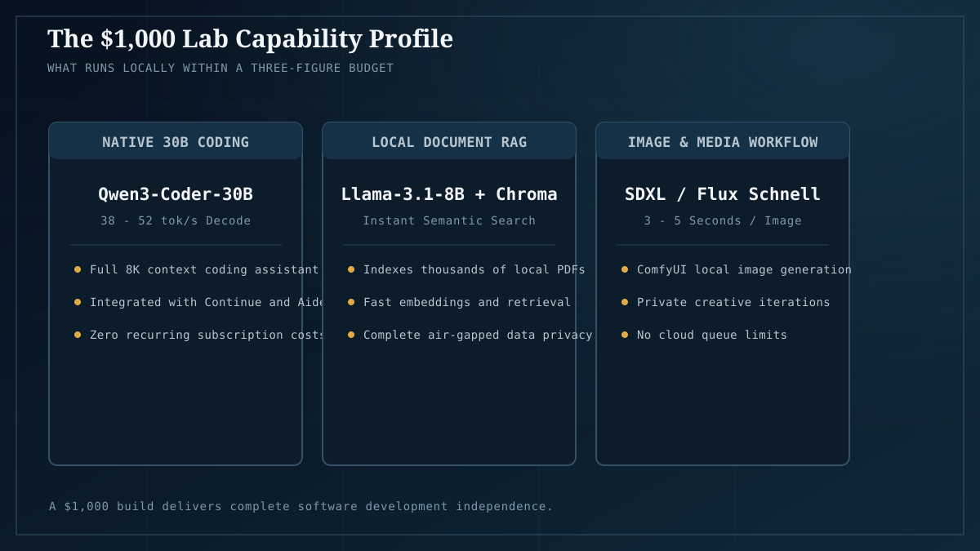Click bullet 'Indexes thousands of local PDFs'
Screen dimensions: 980x551
466,269
